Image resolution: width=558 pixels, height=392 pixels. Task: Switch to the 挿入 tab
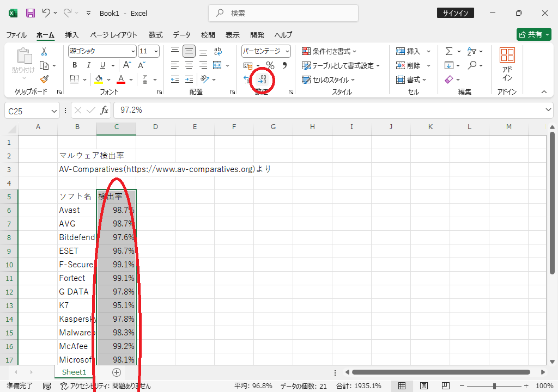[71, 35]
